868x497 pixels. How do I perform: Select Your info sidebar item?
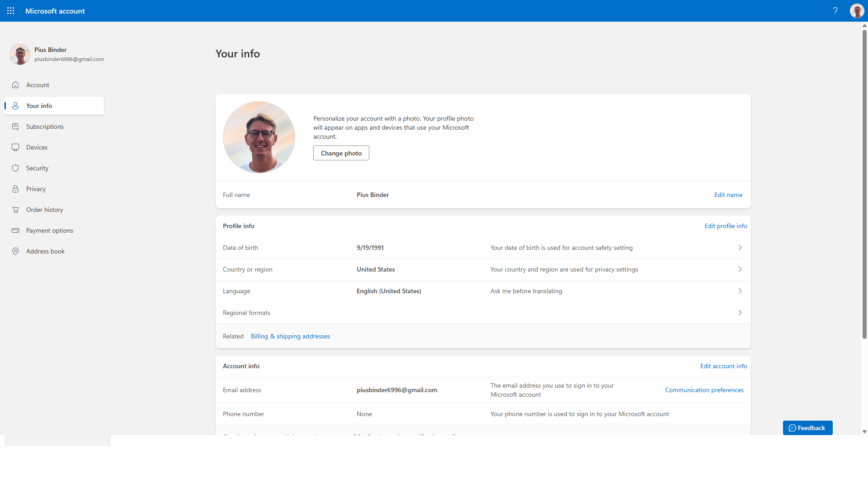click(39, 106)
